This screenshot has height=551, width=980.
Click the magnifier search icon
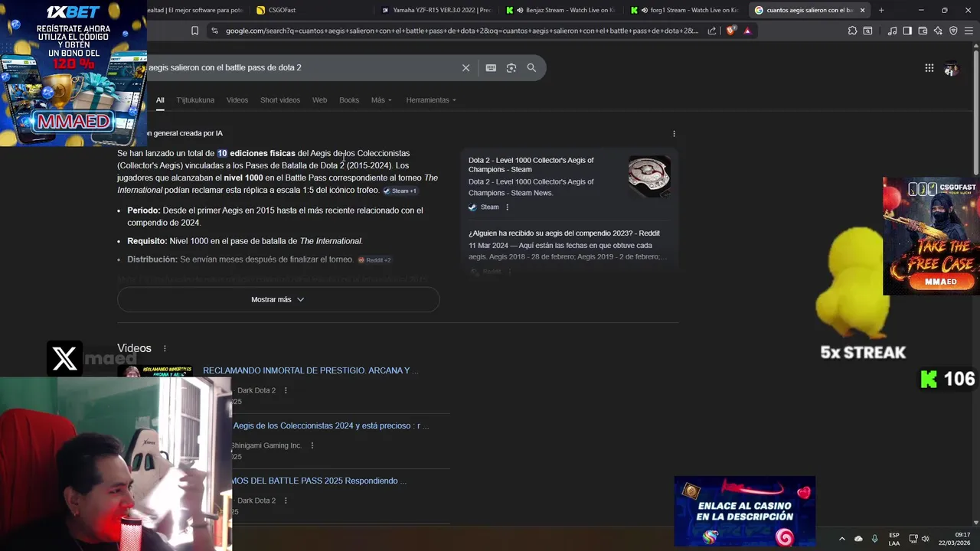click(531, 67)
